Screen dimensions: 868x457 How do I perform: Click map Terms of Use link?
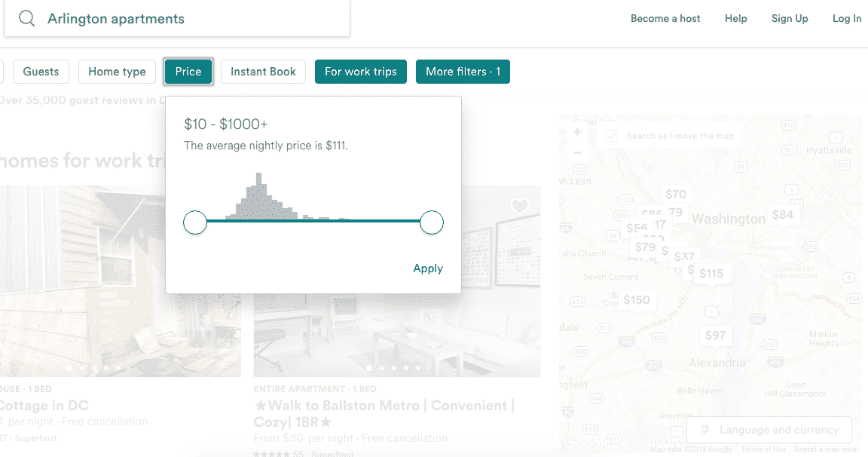click(x=763, y=449)
